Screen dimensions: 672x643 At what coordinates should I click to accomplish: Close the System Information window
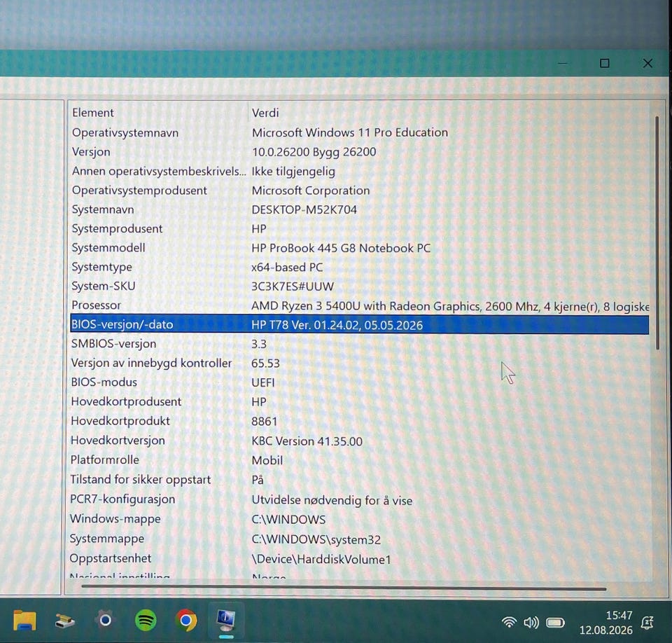pos(647,64)
